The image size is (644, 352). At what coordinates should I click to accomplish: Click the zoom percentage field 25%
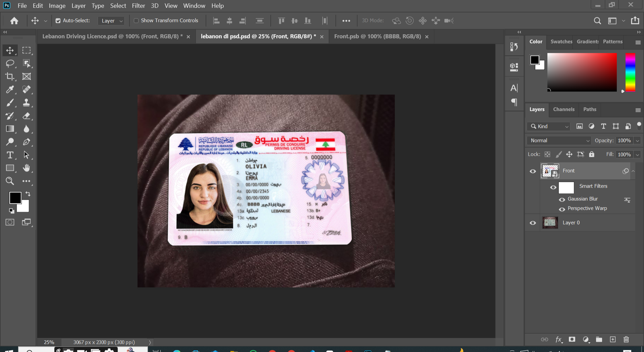coord(49,342)
